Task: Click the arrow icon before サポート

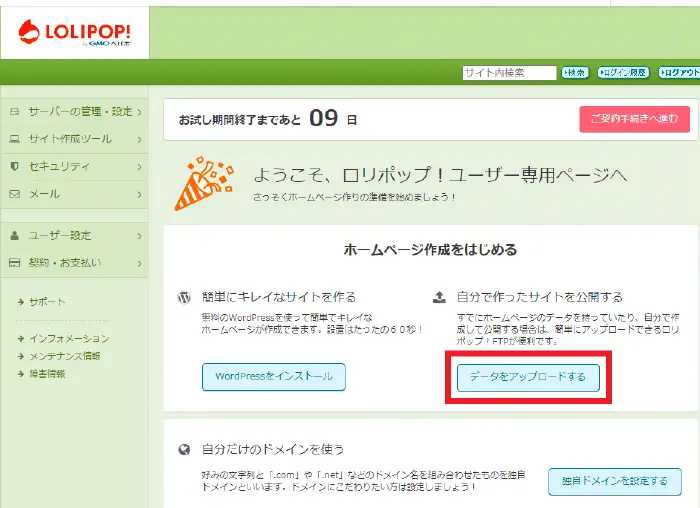Action: pyautogui.click(x=21, y=302)
